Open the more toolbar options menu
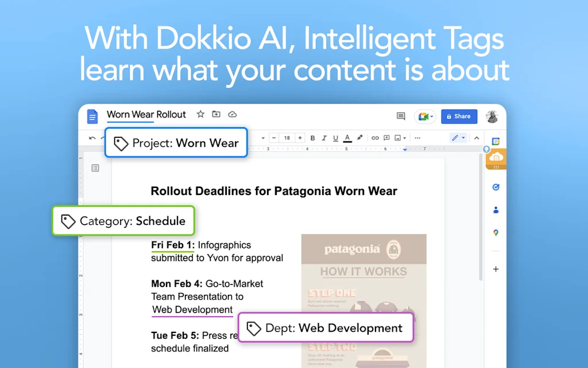 tap(417, 137)
